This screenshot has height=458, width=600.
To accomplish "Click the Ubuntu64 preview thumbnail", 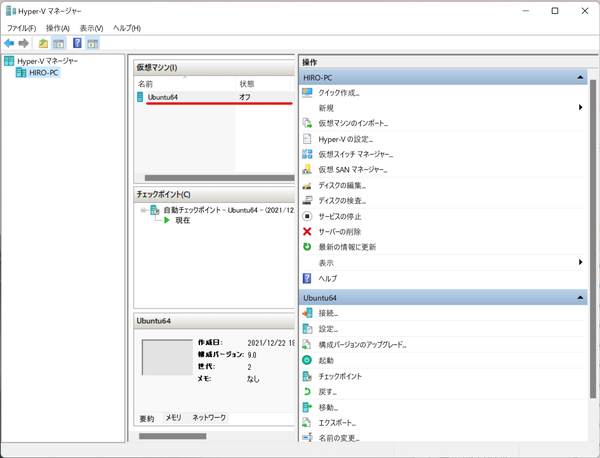I will pos(167,357).
